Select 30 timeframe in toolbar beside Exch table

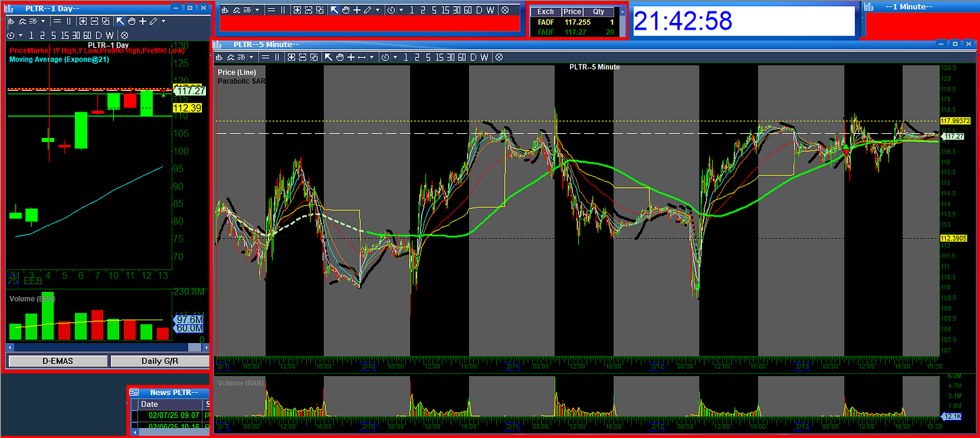(456, 10)
